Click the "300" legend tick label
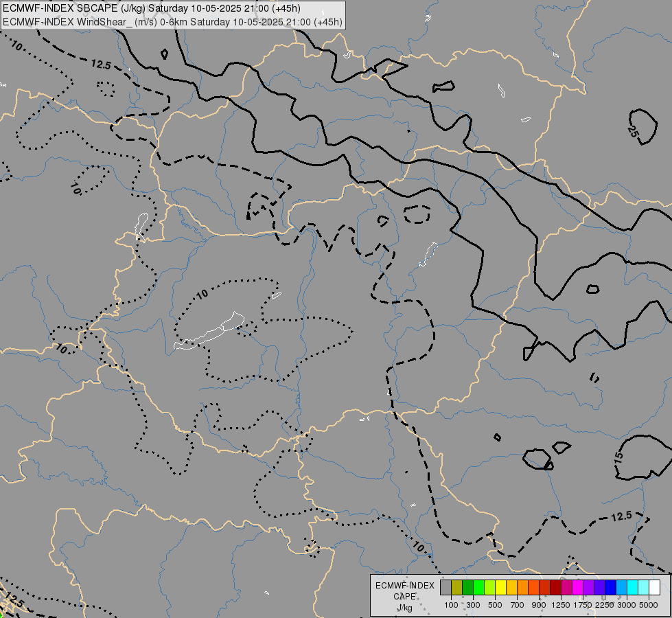This screenshot has height=618, width=672. point(473,605)
